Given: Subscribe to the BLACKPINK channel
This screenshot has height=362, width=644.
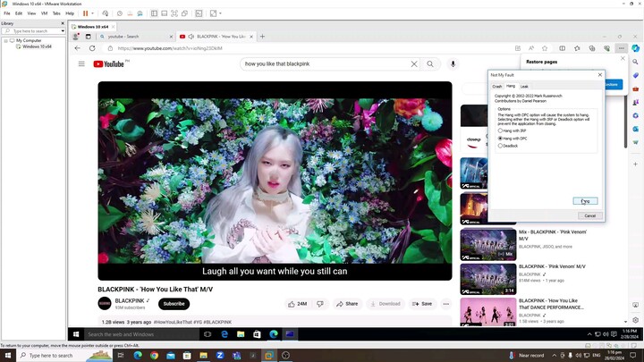Looking at the screenshot, I should (174, 304).
